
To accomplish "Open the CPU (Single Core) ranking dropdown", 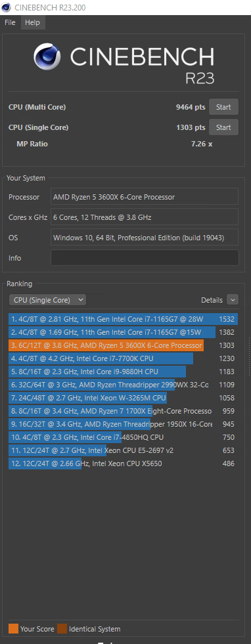I will [x=47, y=300].
